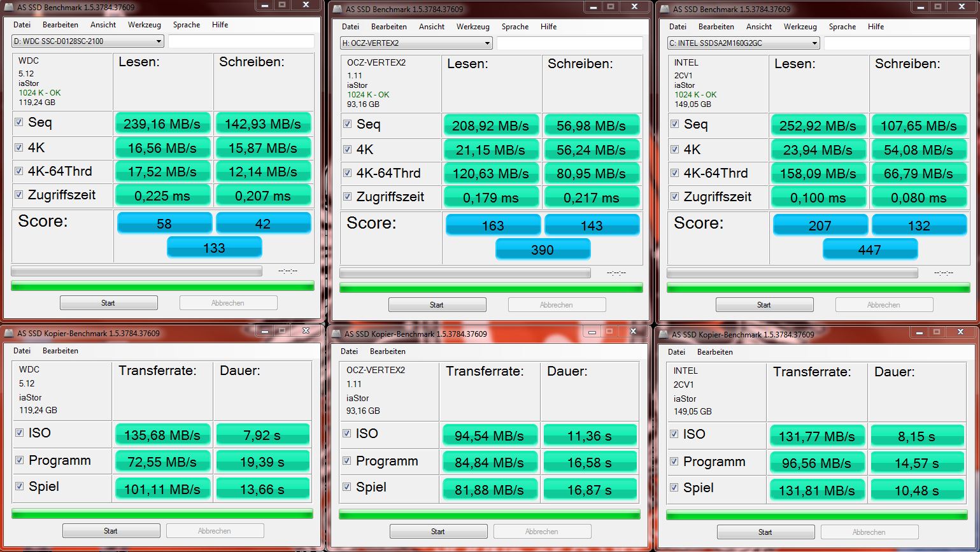980x552 pixels.
Task: Click OCZ 4K write value 56,24 MB/s
Action: (592, 150)
